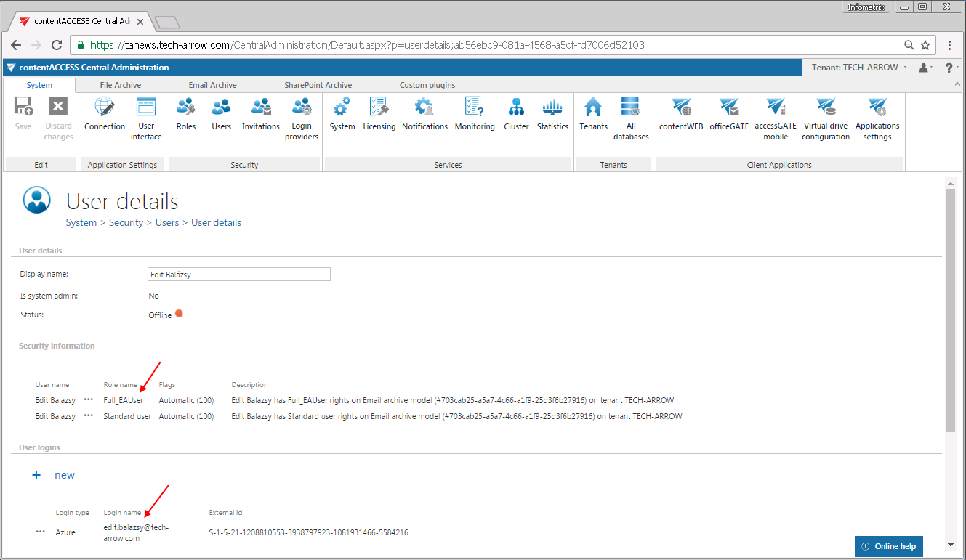Viewport: 966px width, 560px height.
Task: Click the user avatar icon beside heading
Action: point(37,200)
